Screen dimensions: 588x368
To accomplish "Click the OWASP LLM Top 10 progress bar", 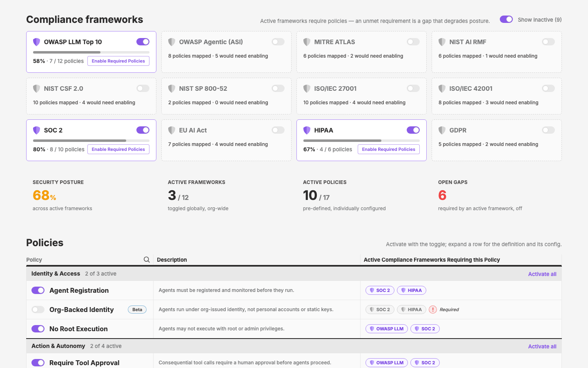I will [91, 52].
